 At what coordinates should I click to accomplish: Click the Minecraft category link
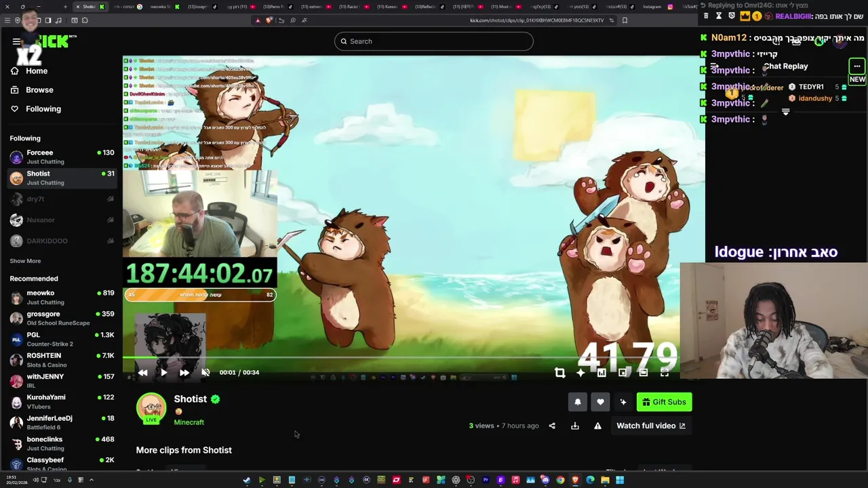(189, 422)
